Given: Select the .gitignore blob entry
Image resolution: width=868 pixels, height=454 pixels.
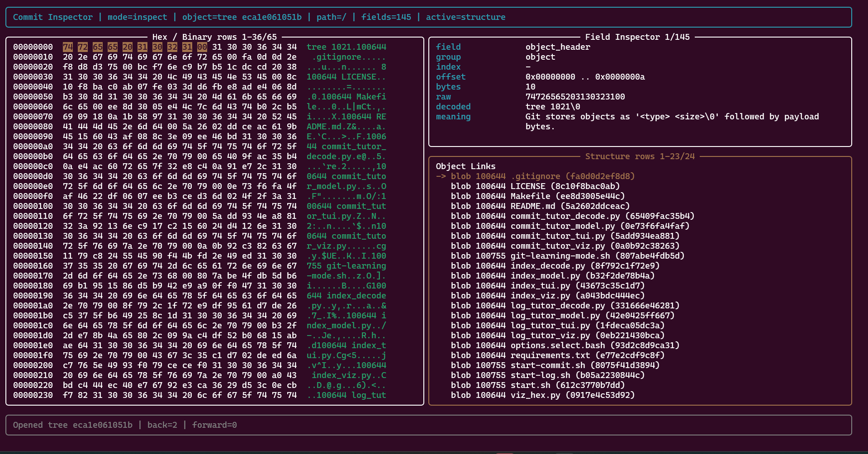Looking at the screenshot, I should [543, 176].
